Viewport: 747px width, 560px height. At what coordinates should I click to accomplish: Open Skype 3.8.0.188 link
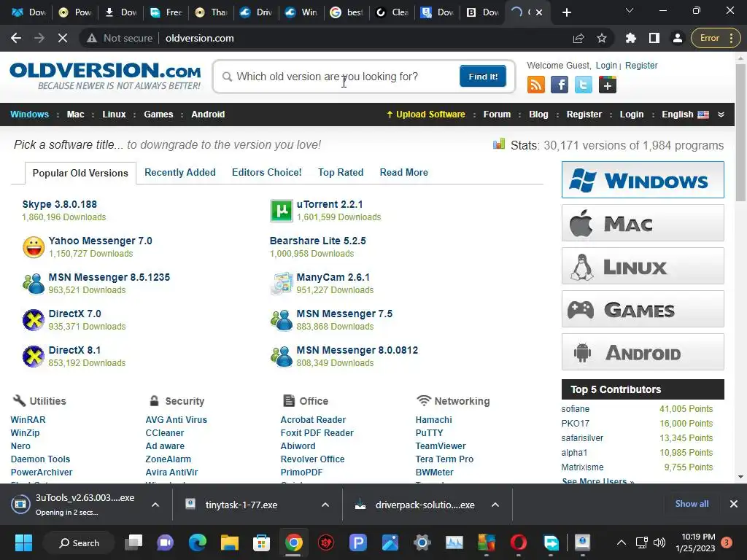tap(60, 204)
